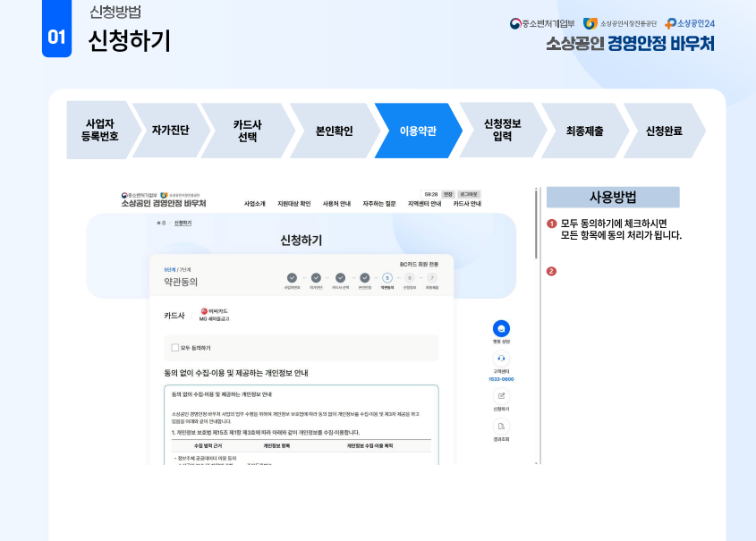
Task: Click the embedded page's vertical scrollbar thumb
Action: coord(536,224)
